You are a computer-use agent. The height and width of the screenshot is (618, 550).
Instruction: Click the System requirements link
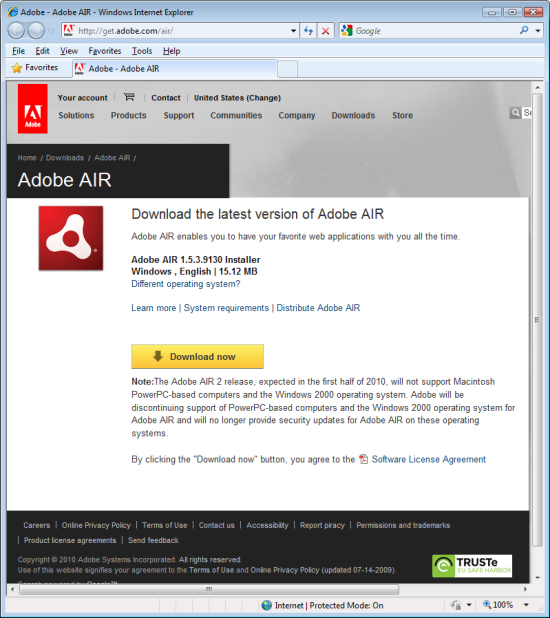(226, 308)
